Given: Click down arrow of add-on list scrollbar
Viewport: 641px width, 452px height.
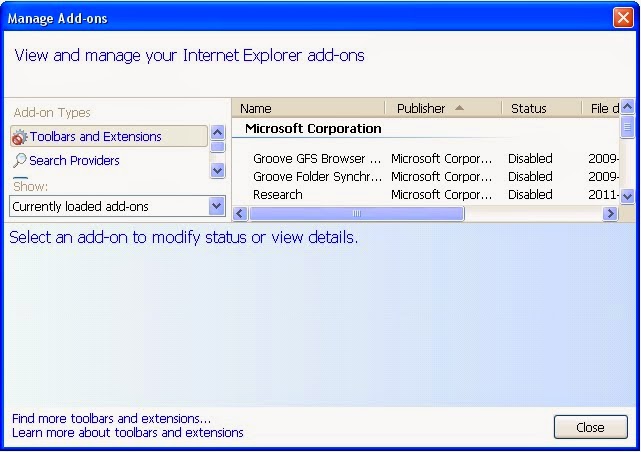Looking at the screenshot, I should click(x=628, y=196).
